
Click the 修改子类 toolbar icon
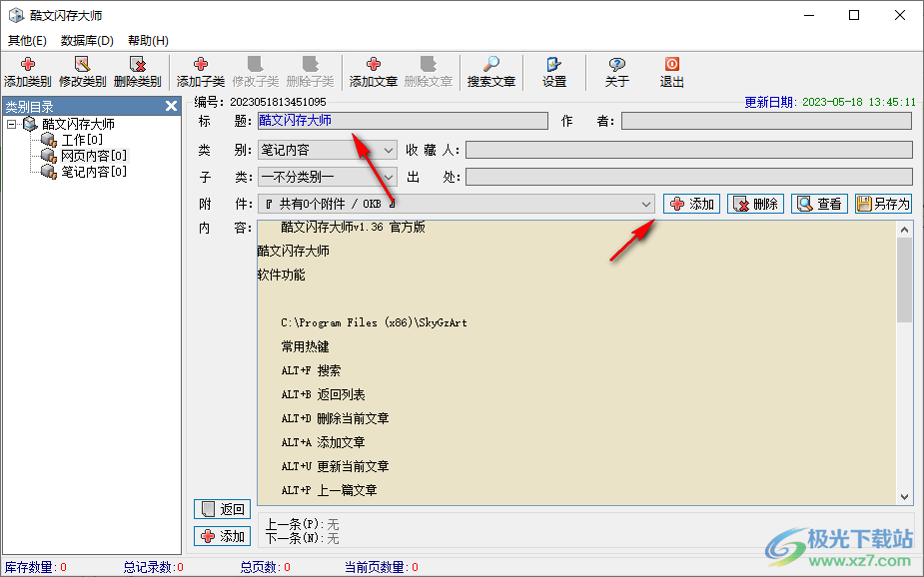point(256,73)
